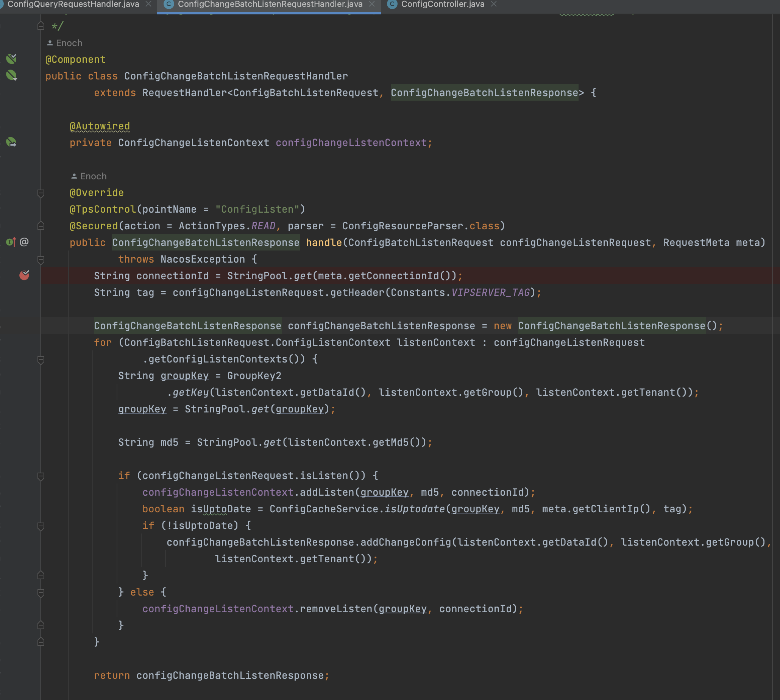Viewport: 780px width, 700px height.
Task: Click the VIPSERVER_TAG constant
Action: click(490, 293)
